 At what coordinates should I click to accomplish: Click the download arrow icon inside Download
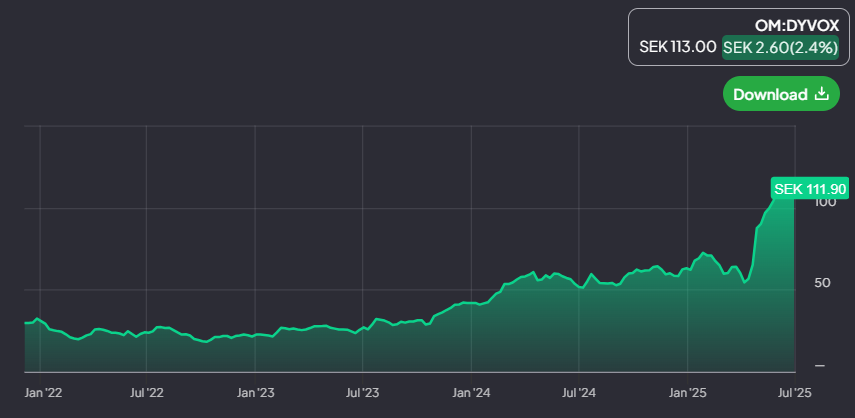click(x=822, y=94)
